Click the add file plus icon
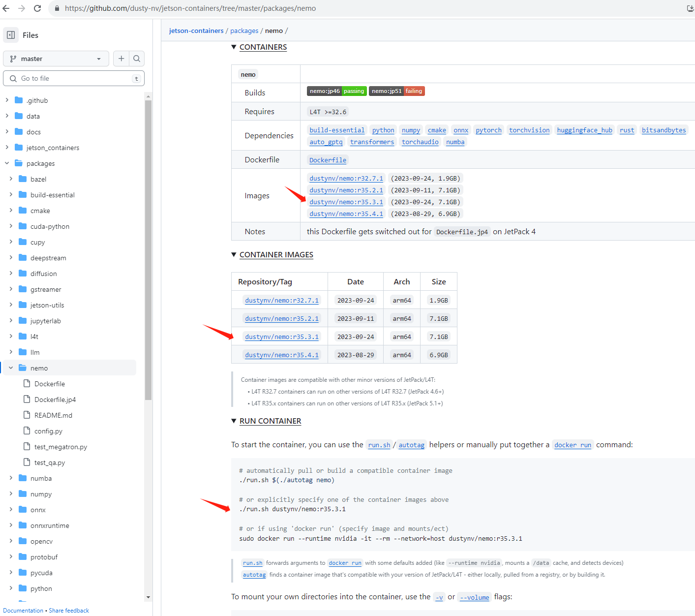The width and height of the screenshot is (695, 616). coord(121,59)
